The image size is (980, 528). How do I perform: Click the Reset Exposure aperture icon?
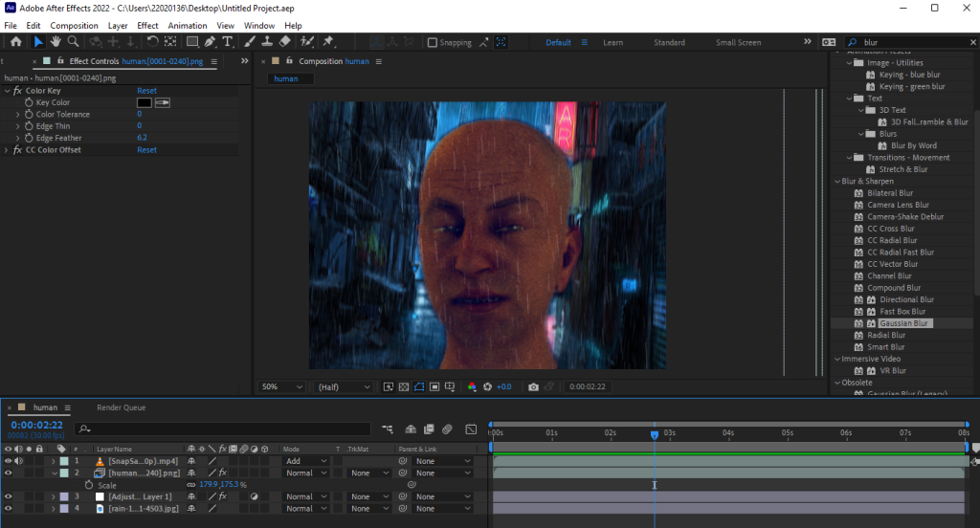click(x=487, y=386)
